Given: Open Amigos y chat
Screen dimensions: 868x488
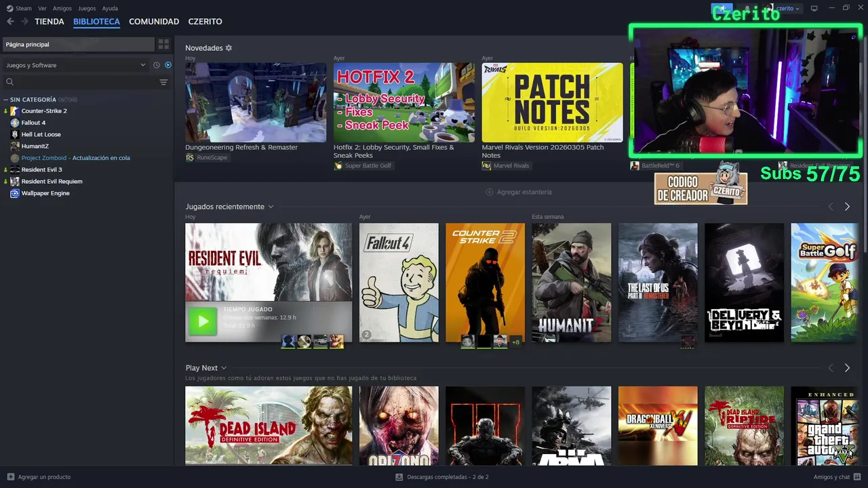Looking at the screenshot, I should click(x=837, y=476).
